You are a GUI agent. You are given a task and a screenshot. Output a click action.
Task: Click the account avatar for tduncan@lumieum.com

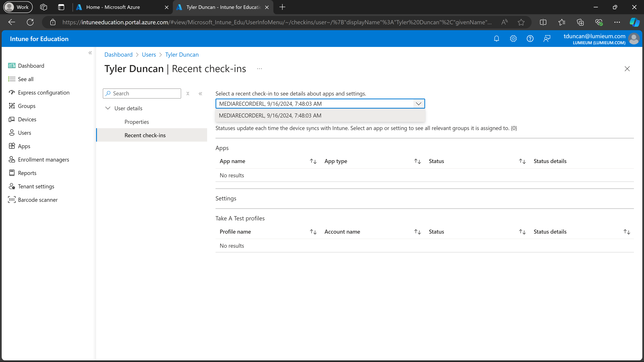[634, 39]
